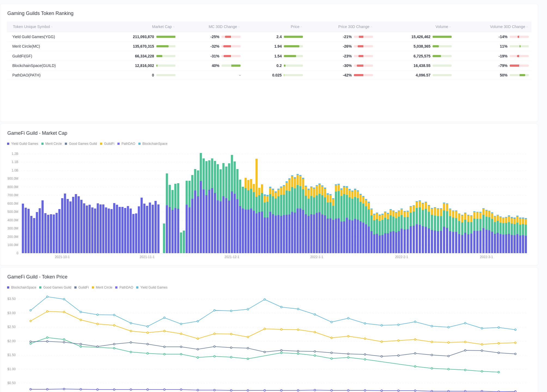
Task: Click the tallest December bar in Market Cap chart
Action: [x=201, y=204]
